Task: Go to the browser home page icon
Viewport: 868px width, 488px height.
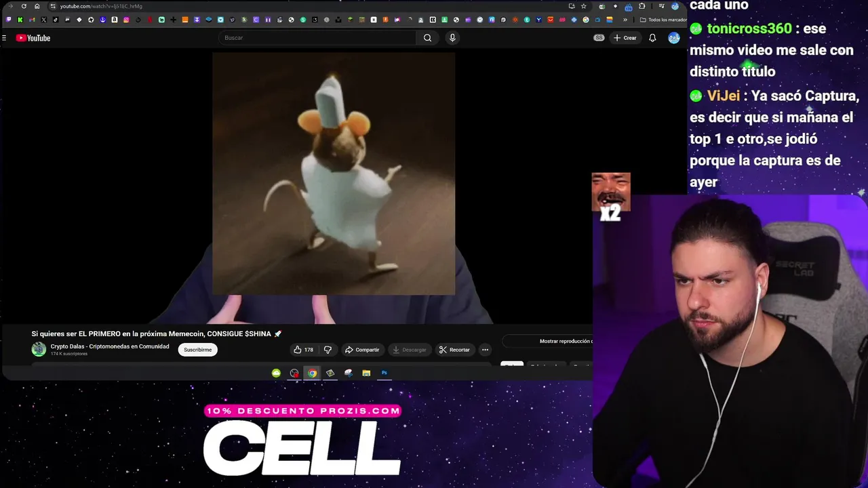Action: click(37, 6)
